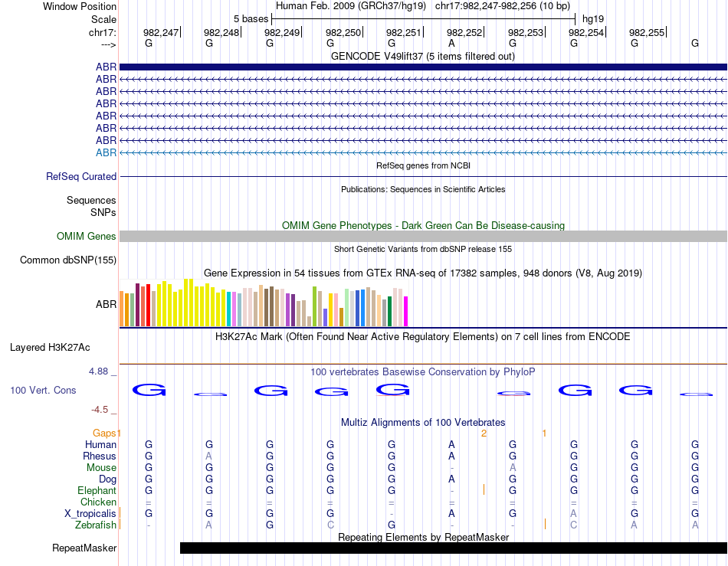
Task: Click the large PhyloP G under 982,247
Action: coord(149,390)
